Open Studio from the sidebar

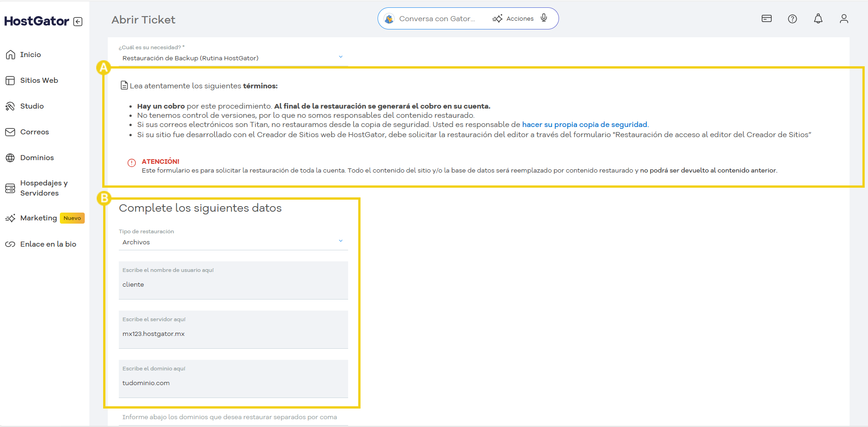coord(11,106)
